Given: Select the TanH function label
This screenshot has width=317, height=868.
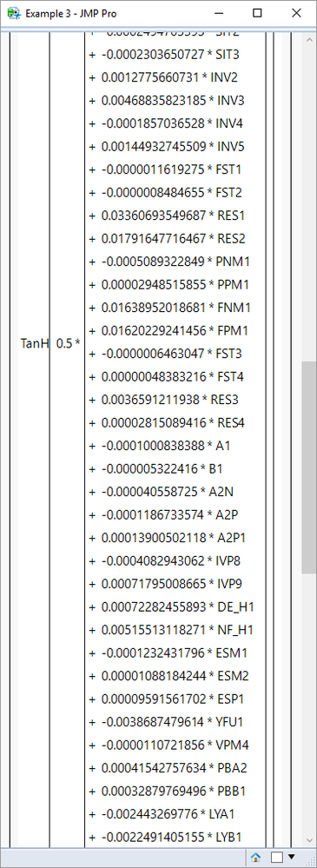Looking at the screenshot, I should pos(34,343).
